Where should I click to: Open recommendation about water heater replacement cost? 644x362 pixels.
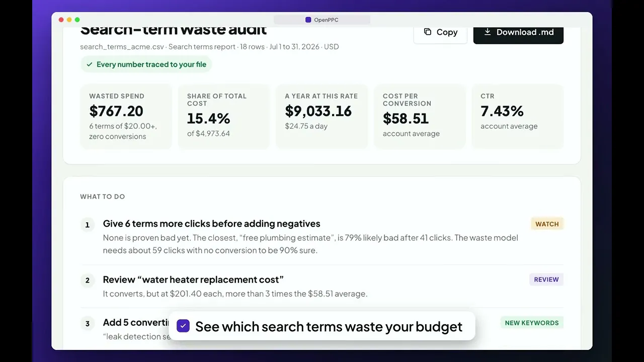point(193,280)
